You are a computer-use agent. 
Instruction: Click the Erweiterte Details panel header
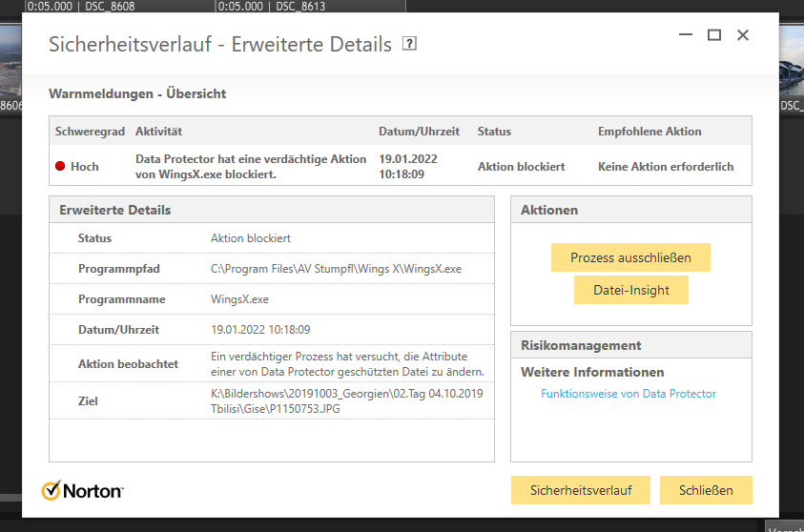click(x=272, y=210)
